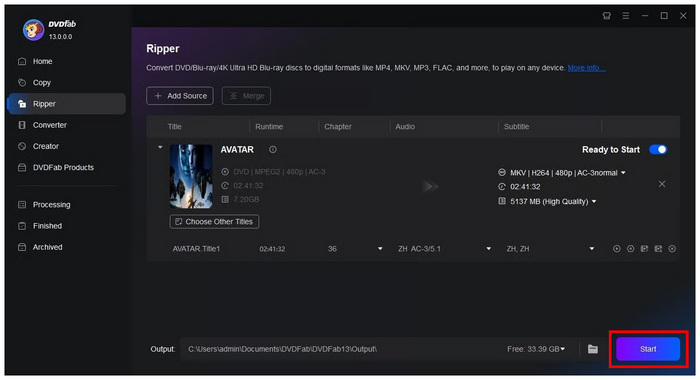Toggle the Ready to Start switch
This screenshot has height=380, width=700.
658,150
